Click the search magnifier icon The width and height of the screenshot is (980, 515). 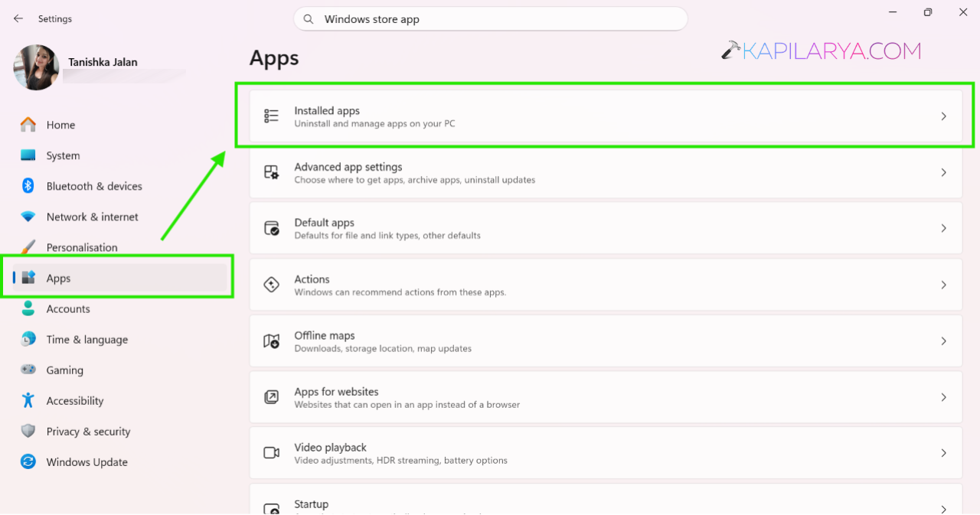[309, 19]
